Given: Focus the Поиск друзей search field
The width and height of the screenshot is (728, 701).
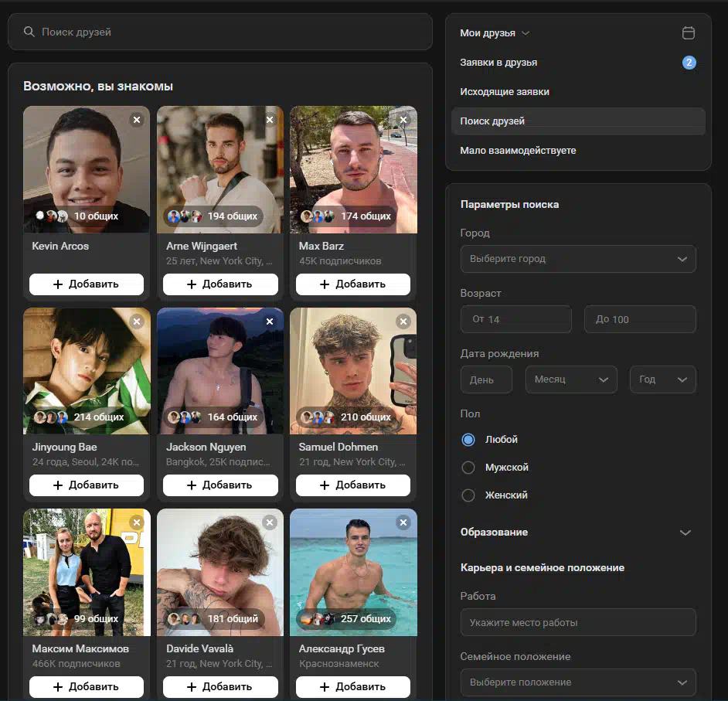Looking at the screenshot, I should point(220,32).
